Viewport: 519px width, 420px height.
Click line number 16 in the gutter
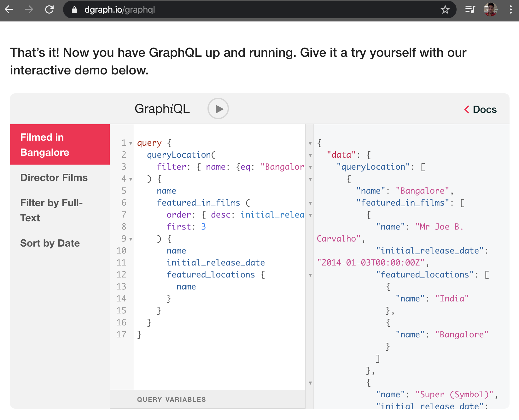tap(121, 323)
